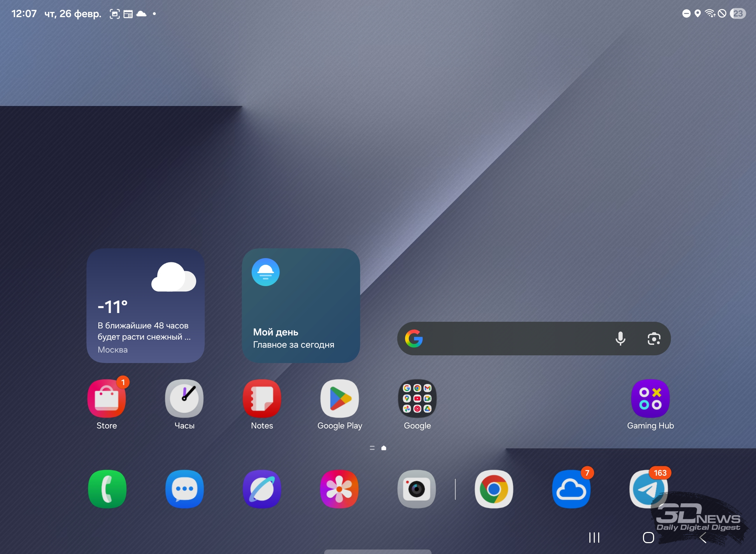Launch Gaming Hub
Screen dimensions: 756x554
(650, 399)
